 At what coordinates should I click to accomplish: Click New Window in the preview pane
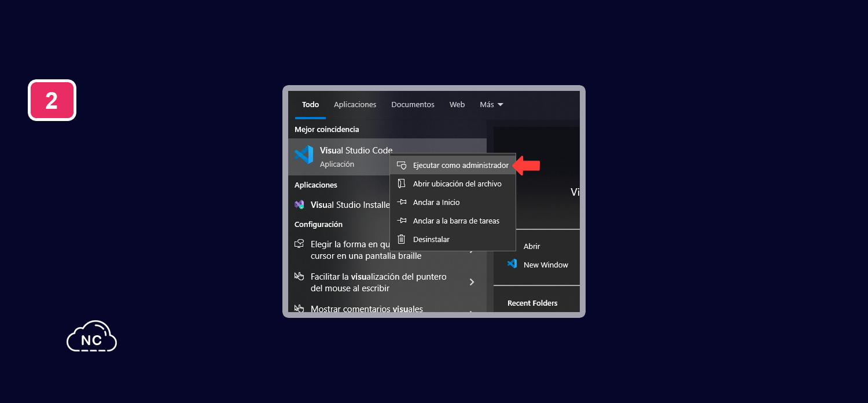click(546, 265)
